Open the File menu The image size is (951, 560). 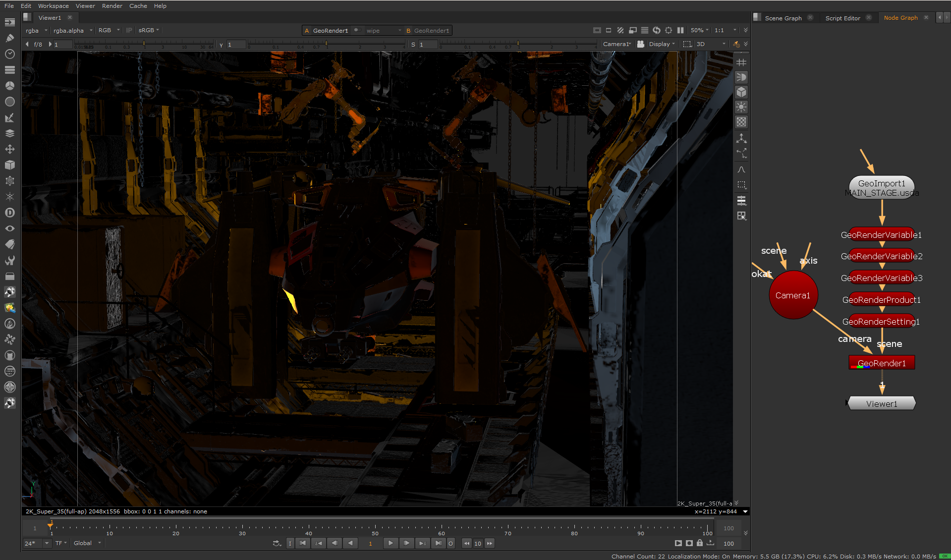click(x=9, y=6)
